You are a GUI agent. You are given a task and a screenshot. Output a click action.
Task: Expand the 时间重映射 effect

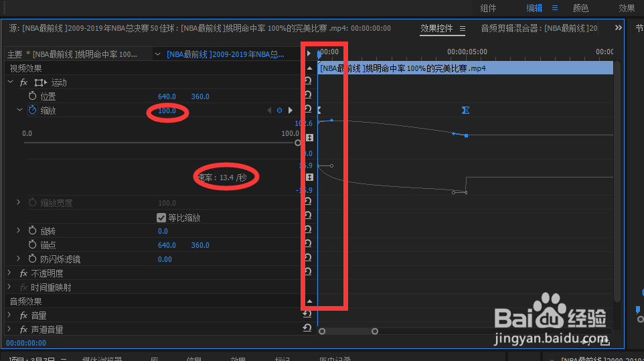[9, 287]
